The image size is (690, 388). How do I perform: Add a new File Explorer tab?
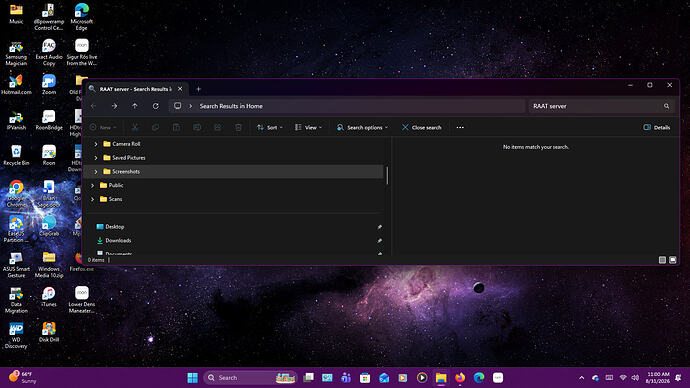[x=198, y=89]
